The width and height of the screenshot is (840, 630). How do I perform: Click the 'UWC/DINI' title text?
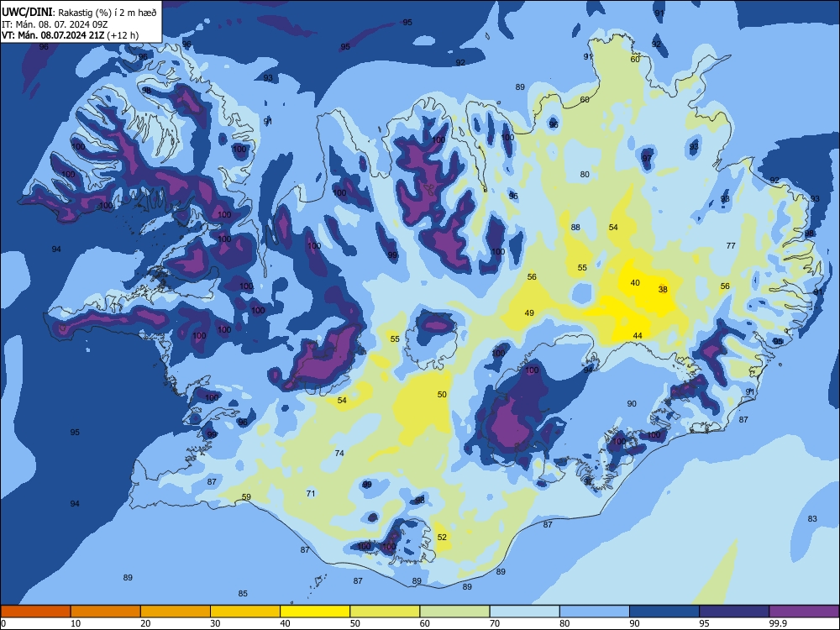[x=27, y=13]
